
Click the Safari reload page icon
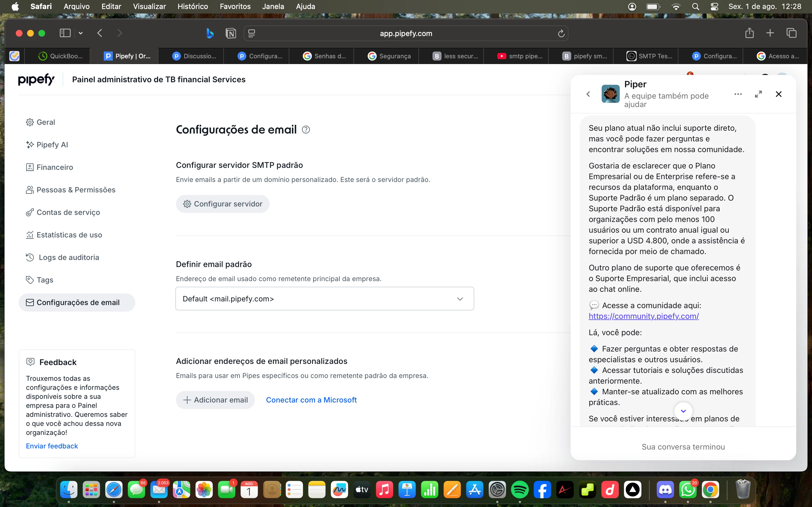561,34
